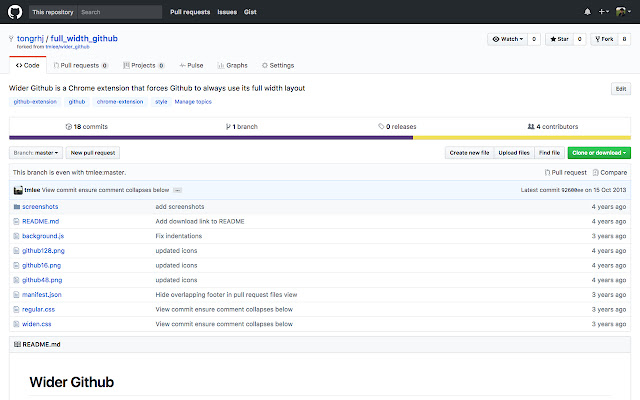The image size is (640, 400).
Task: Click the regular.css file icon
Action: click(x=16, y=309)
